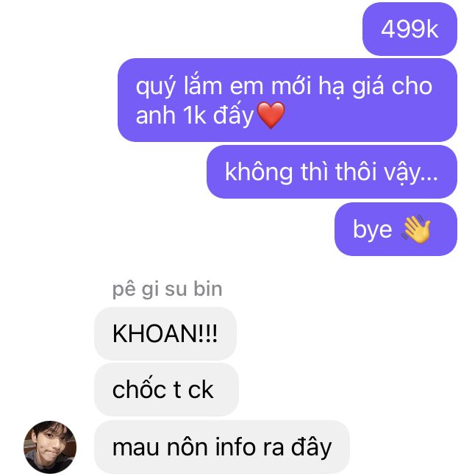Select the không thì thôi vậy message
Image resolution: width=472 pixels, height=476 pixels.
coord(332,172)
